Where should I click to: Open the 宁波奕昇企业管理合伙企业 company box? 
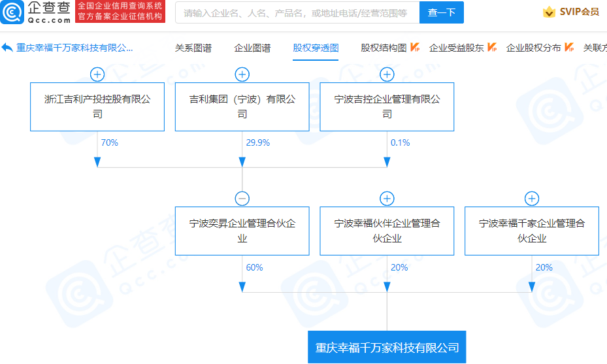(242, 231)
